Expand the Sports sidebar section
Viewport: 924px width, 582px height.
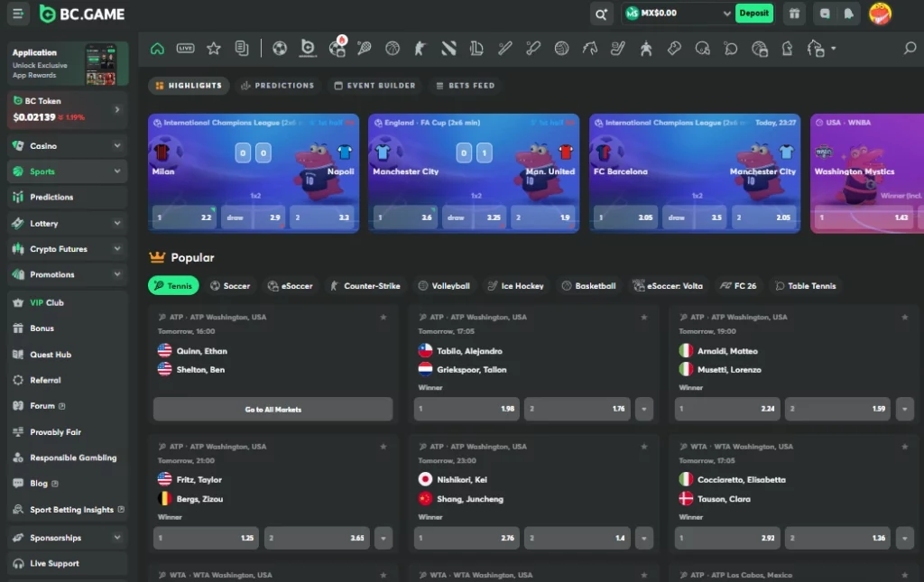tap(117, 171)
